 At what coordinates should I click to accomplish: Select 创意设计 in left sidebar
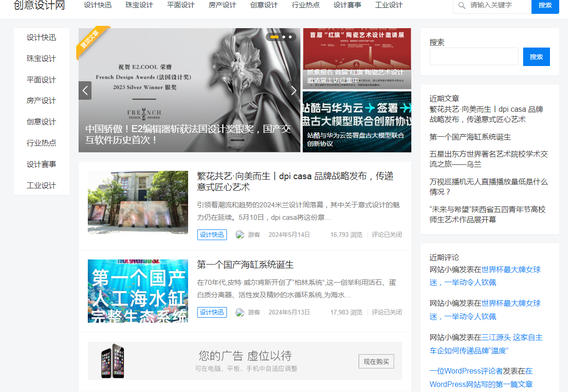pos(42,122)
